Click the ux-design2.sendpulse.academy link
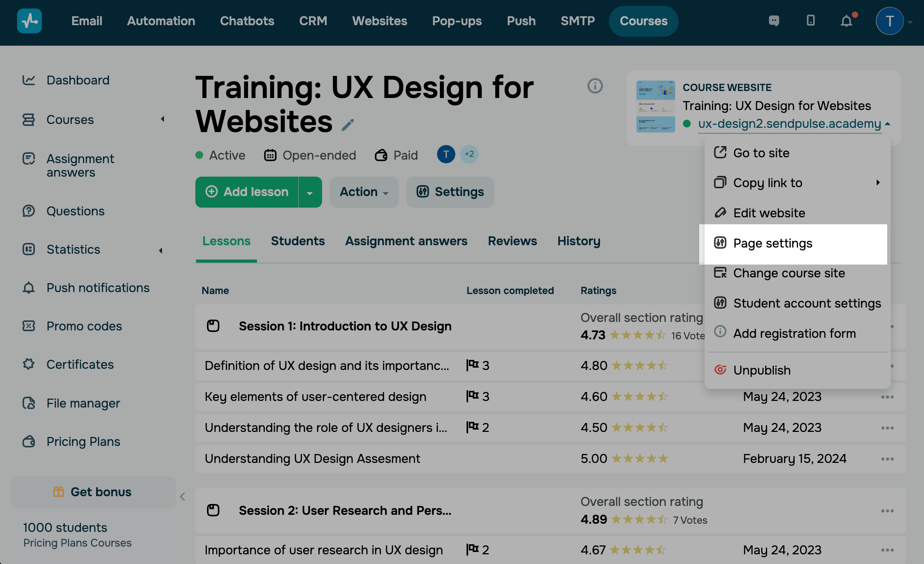This screenshot has width=924, height=564. 790,124
